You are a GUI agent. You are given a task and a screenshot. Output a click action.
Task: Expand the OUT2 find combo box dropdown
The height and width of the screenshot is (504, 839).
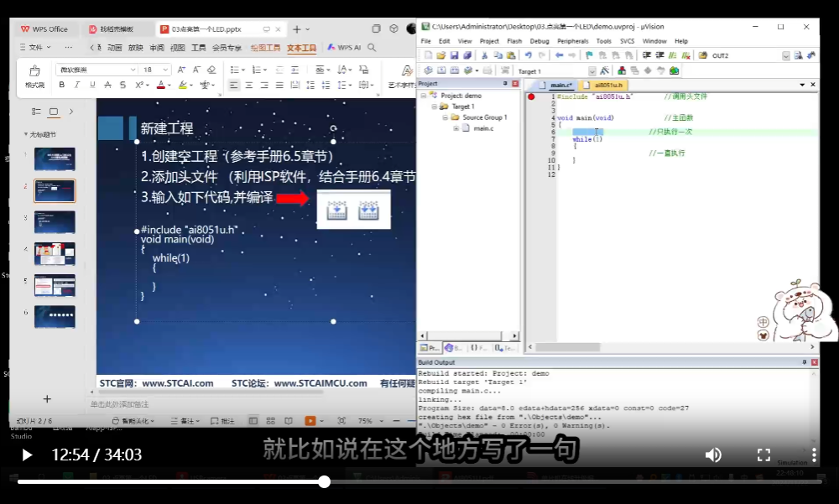(x=786, y=55)
